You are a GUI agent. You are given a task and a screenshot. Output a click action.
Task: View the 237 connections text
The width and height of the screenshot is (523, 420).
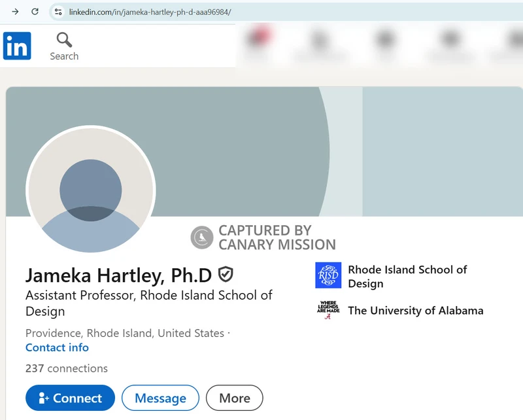tap(67, 368)
